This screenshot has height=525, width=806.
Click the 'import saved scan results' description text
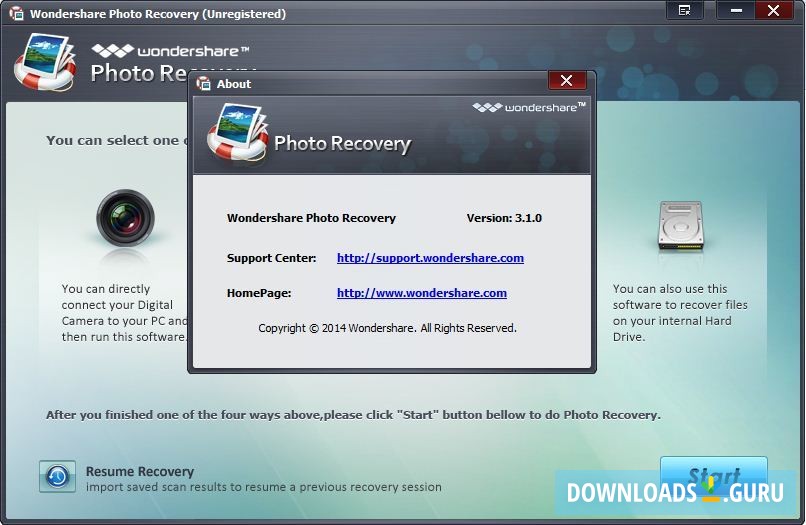pos(264,487)
